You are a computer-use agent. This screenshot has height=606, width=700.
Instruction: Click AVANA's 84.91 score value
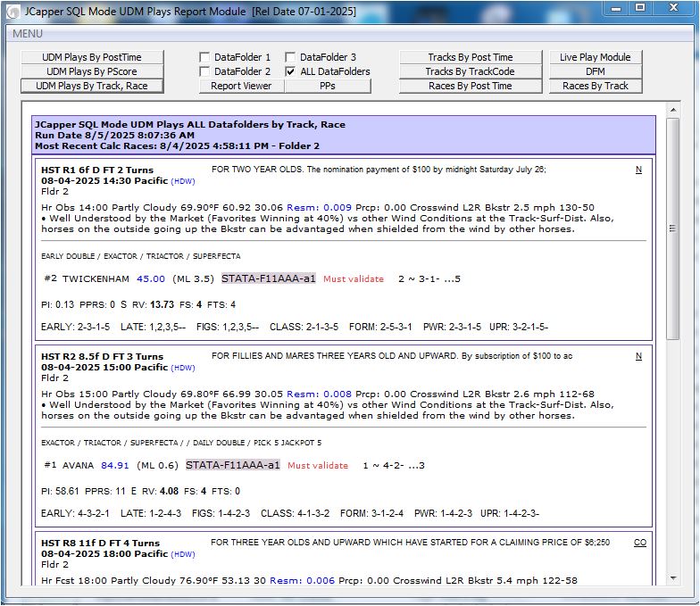pyautogui.click(x=115, y=466)
